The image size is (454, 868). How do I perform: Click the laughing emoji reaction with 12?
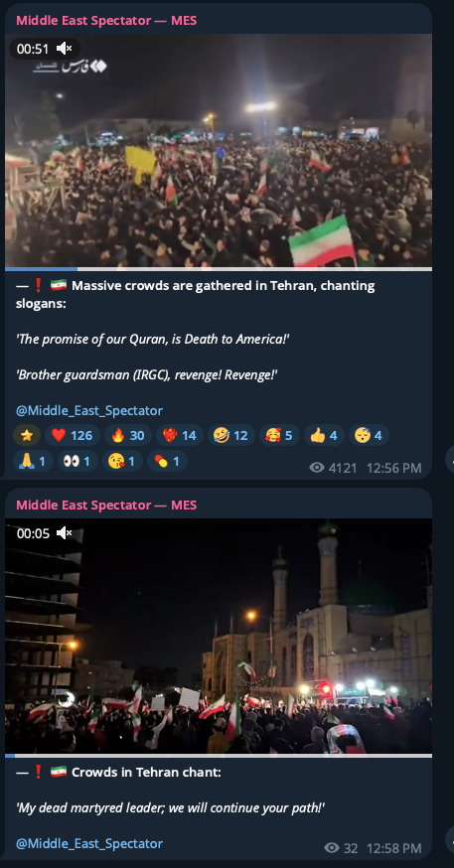231,435
